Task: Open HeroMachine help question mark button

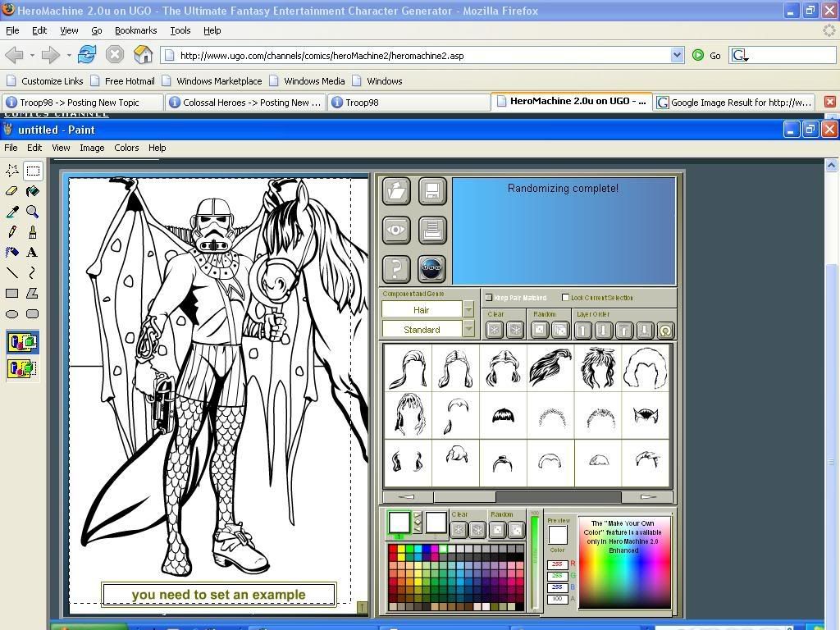Action: (396, 268)
